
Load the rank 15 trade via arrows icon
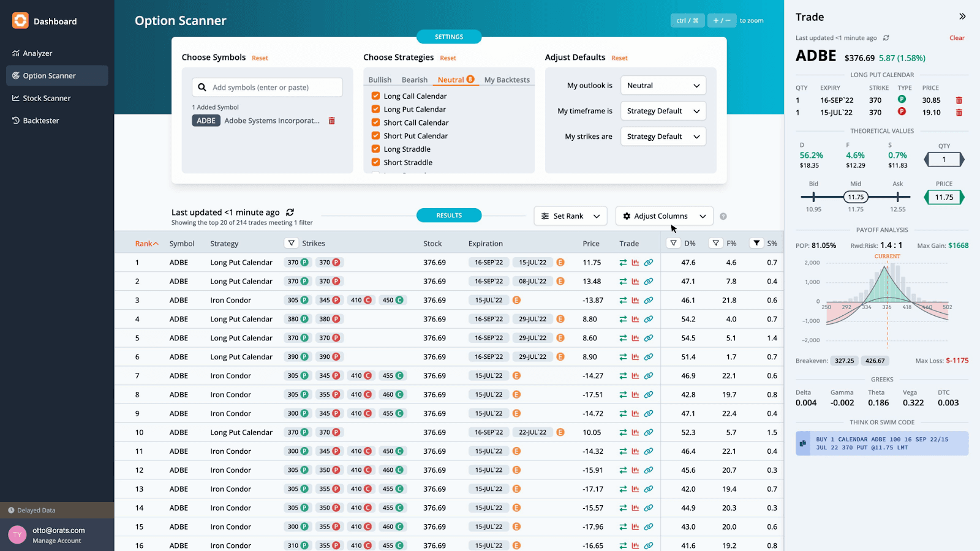click(623, 527)
